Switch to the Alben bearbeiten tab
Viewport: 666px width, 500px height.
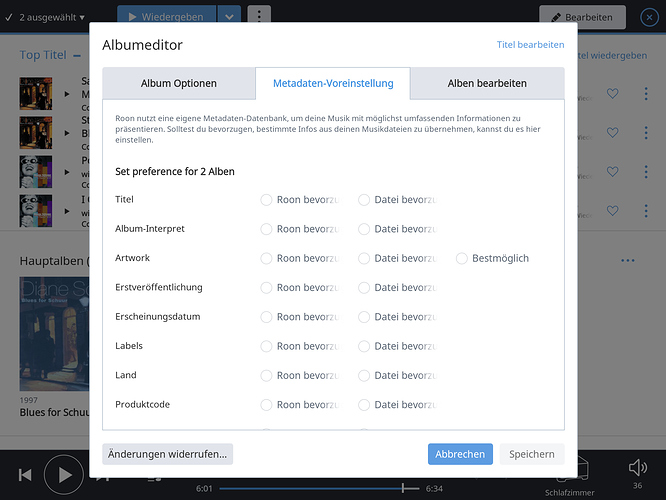(487, 83)
